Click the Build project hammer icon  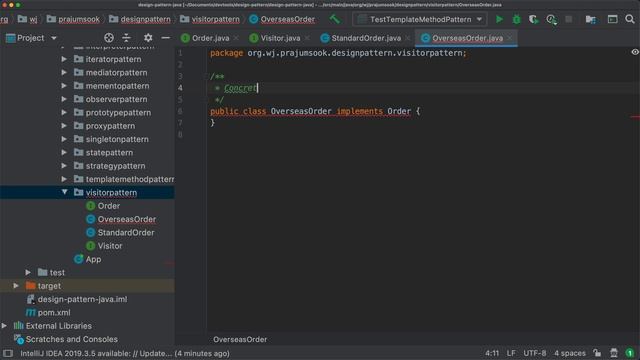coord(335,19)
